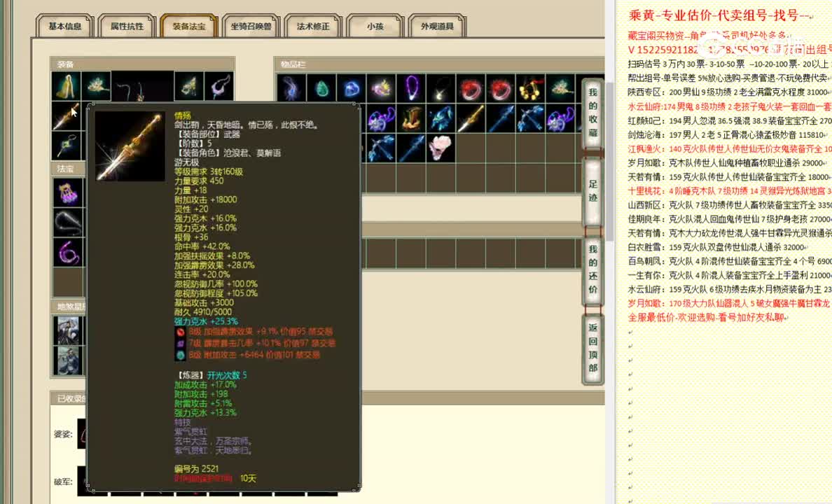Switch to the 属性抗性 tab
This screenshot has height=504, width=832.
[127, 26]
